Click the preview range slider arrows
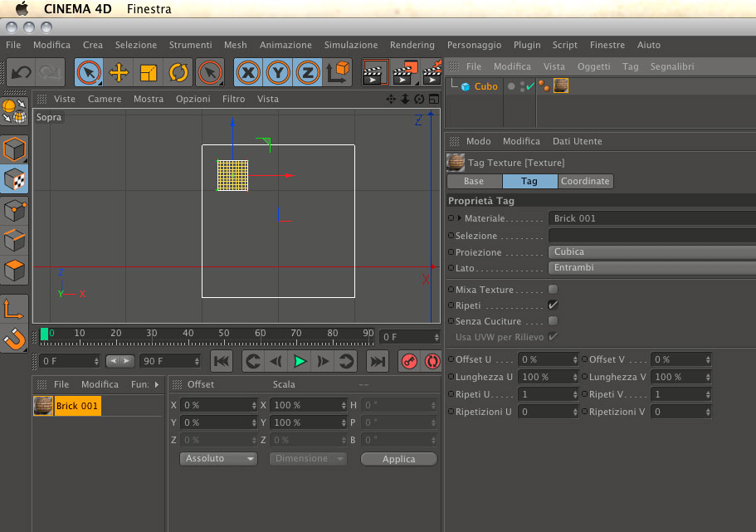The height and width of the screenshot is (532, 756). [x=120, y=361]
